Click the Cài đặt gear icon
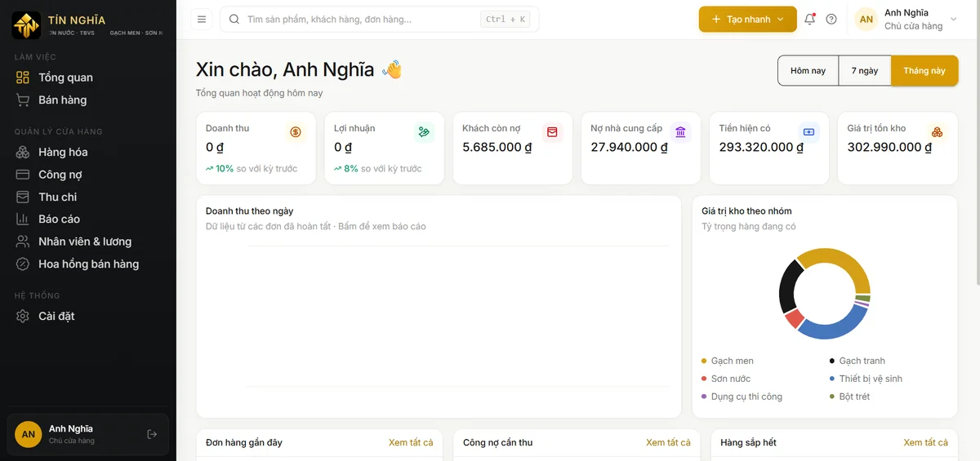The height and width of the screenshot is (461, 980). [23, 316]
